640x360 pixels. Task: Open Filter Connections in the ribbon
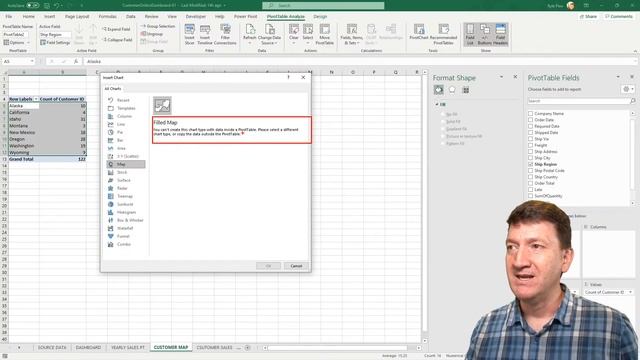(225, 34)
